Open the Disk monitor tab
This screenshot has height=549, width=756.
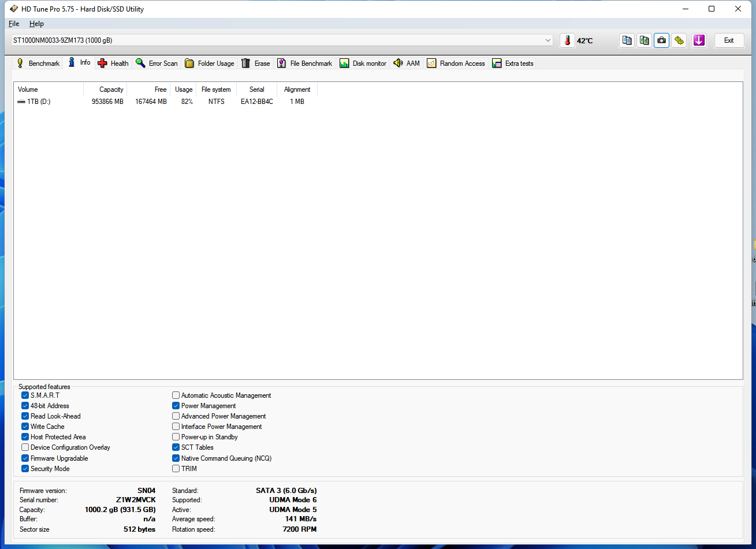363,64
